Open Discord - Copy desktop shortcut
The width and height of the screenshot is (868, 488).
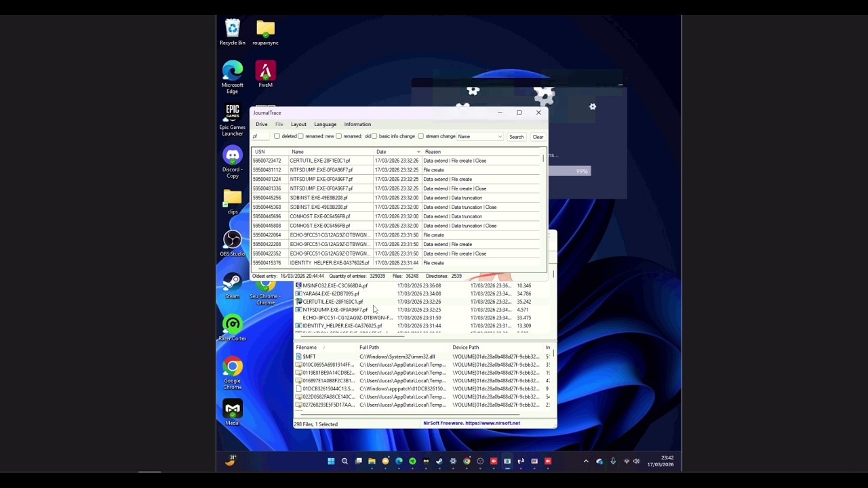coord(233,163)
